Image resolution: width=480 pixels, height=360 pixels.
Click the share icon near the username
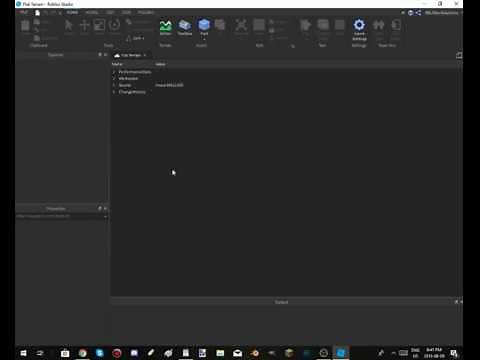[418, 13]
